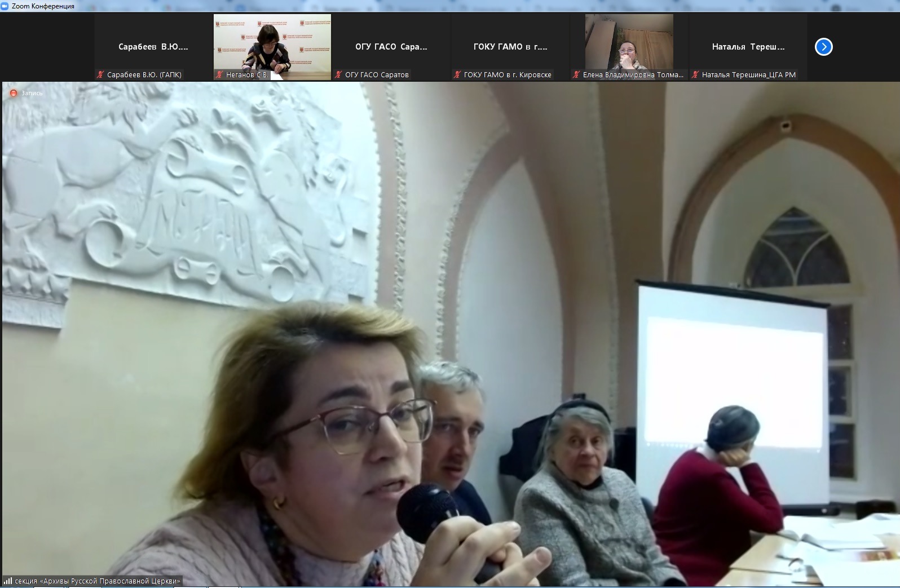Screen dimensions: 900x588
Task: Click the «Архивы Русской Православной Церкви» name label
Action: [98, 581]
